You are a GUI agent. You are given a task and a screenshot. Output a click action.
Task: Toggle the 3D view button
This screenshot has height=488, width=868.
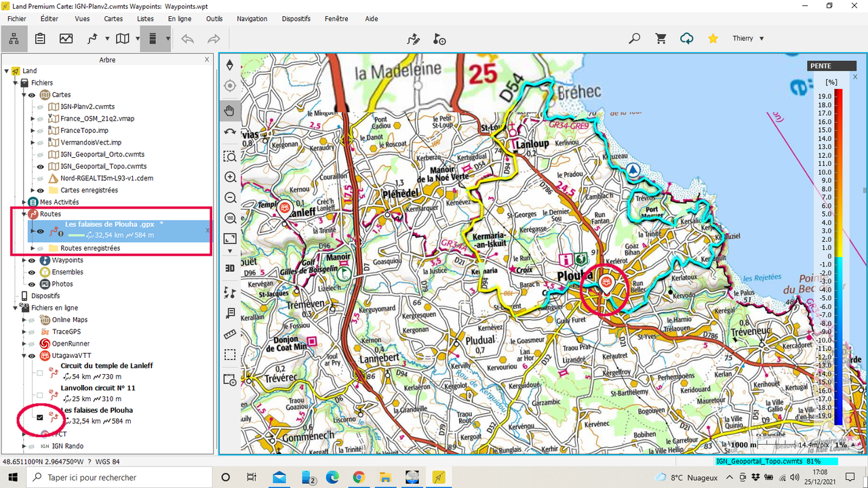tap(230, 268)
